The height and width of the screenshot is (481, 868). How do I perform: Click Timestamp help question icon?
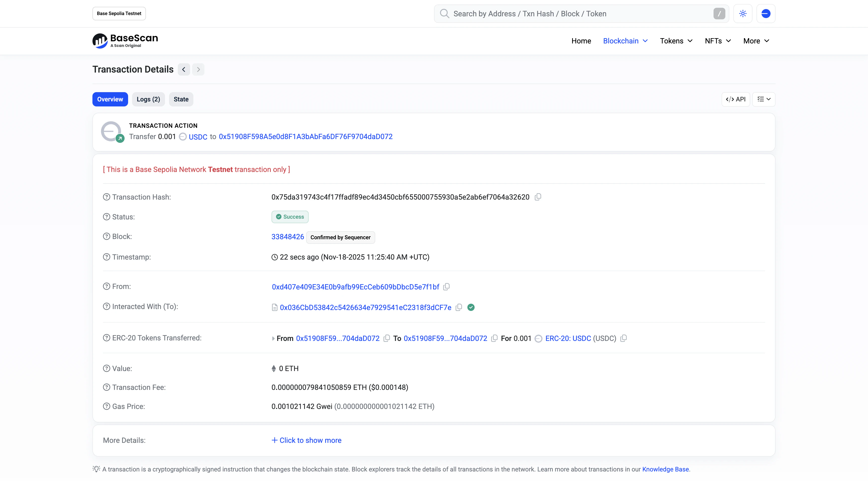tap(106, 257)
